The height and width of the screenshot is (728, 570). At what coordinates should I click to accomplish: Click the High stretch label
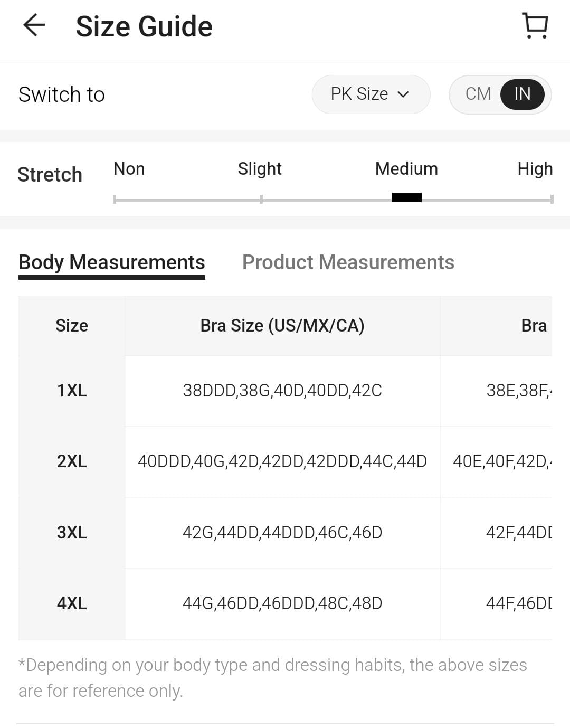click(535, 169)
